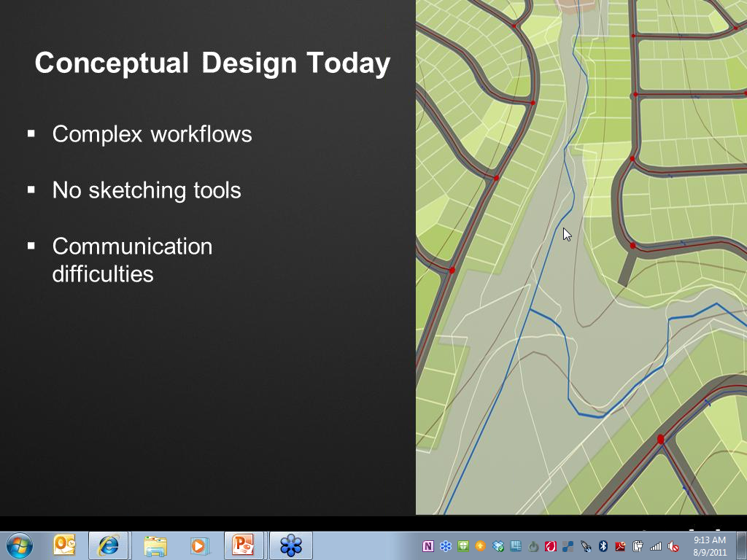Open the Bluetooth tray icon

[603, 546]
